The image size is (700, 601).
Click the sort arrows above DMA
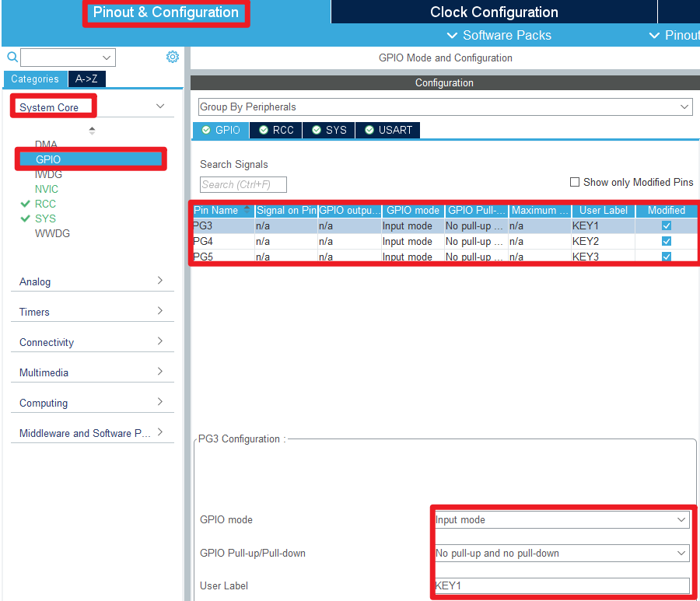coord(93,131)
